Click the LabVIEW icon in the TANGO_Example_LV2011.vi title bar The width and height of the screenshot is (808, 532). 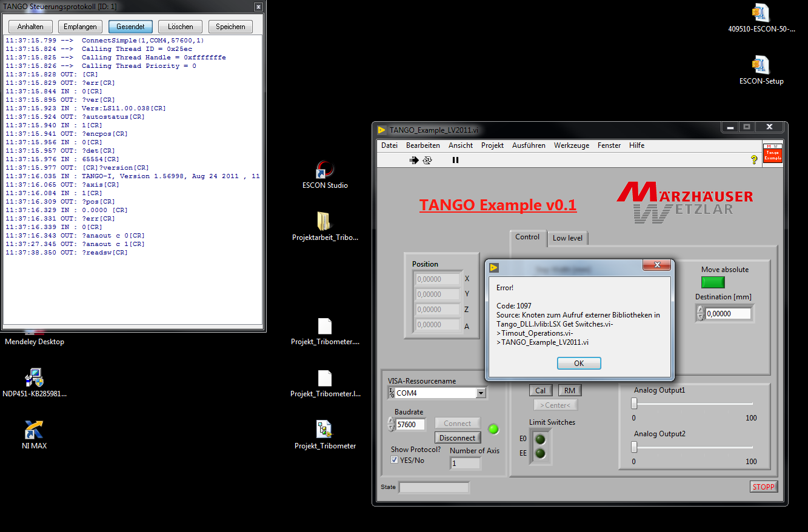point(382,130)
